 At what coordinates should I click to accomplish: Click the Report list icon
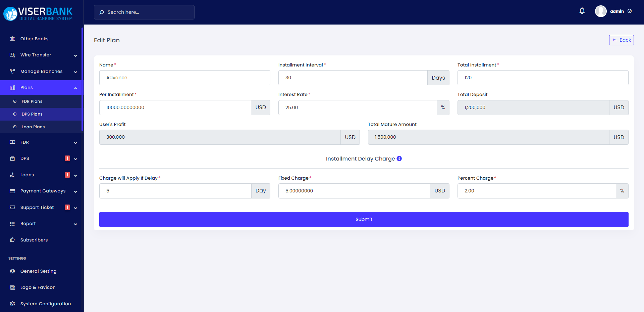[x=12, y=223]
